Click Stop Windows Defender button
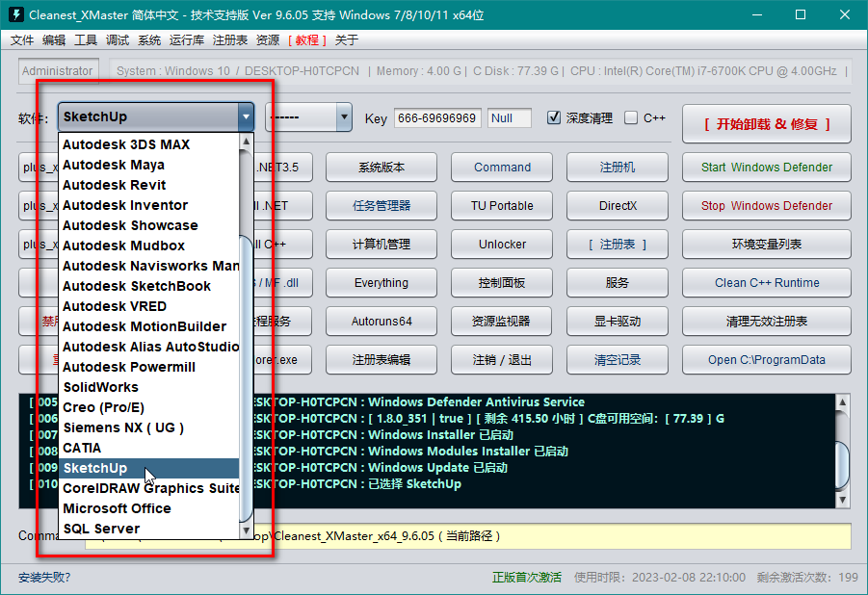 [767, 206]
